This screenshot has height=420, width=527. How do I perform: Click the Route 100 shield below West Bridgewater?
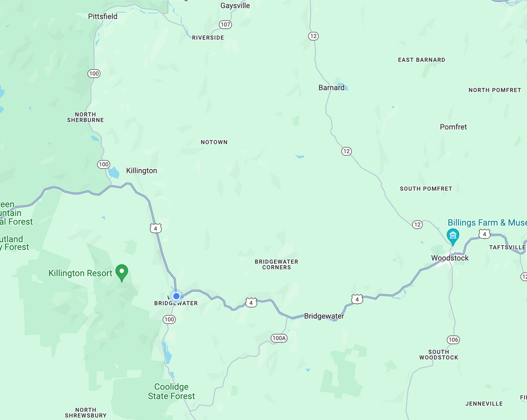tap(169, 319)
